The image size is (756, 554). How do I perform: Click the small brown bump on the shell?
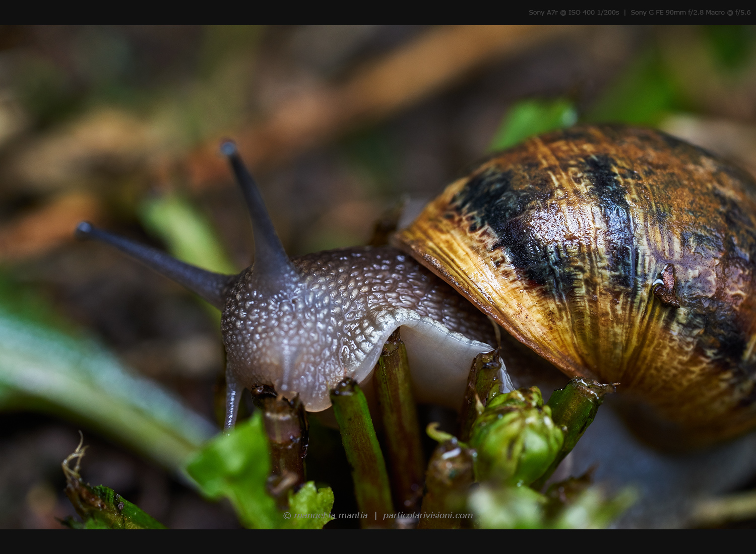pos(666,285)
